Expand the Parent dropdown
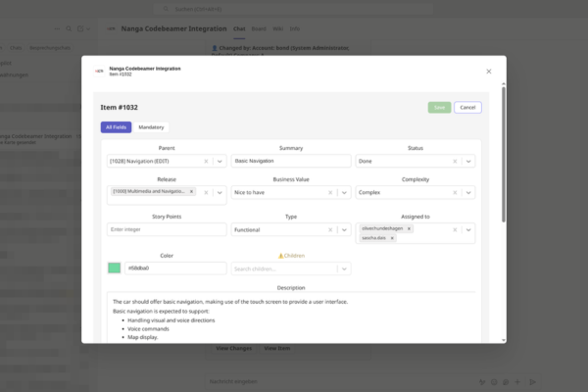Screen dimensions: 588x392 220,162
